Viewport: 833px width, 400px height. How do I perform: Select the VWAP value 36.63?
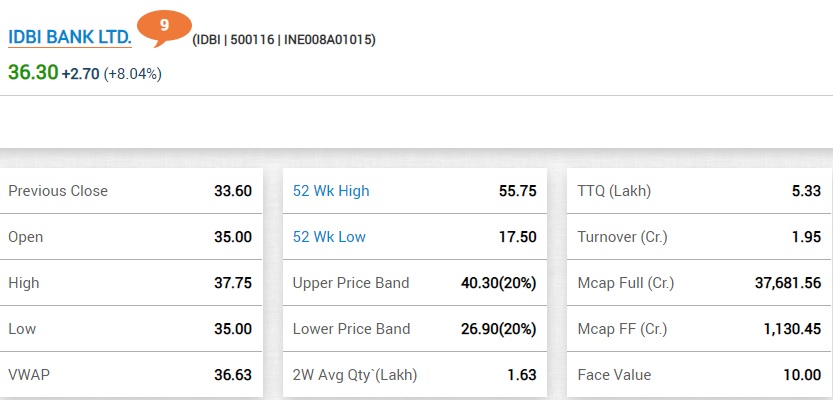pyautogui.click(x=233, y=375)
